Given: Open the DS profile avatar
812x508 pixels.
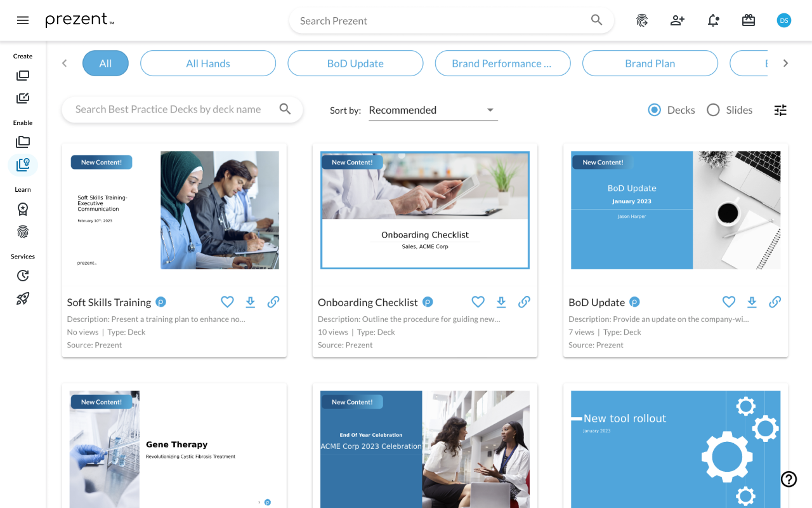Looking at the screenshot, I should tap(784, 20).
